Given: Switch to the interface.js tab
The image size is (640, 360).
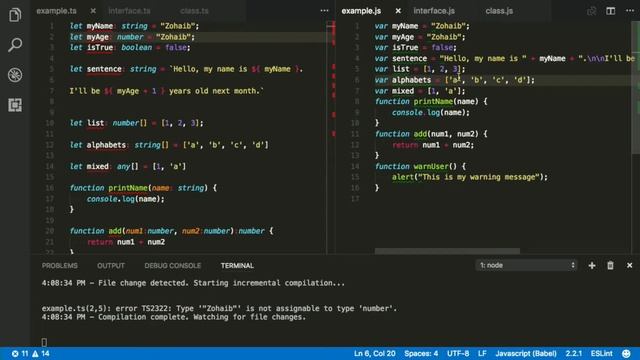Looking at the screenshot, I should click(434, 11).
